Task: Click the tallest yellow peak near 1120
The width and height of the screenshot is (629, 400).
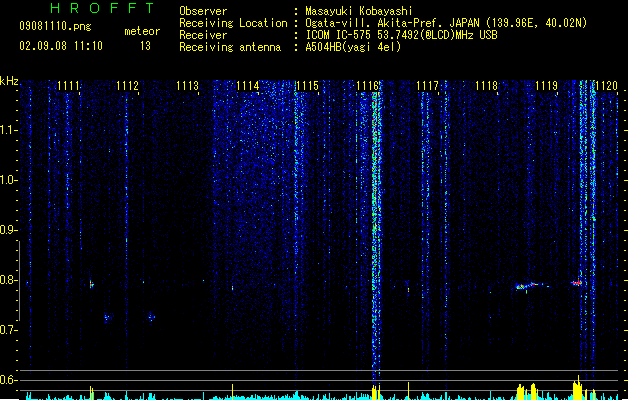Action: point(578,388)
